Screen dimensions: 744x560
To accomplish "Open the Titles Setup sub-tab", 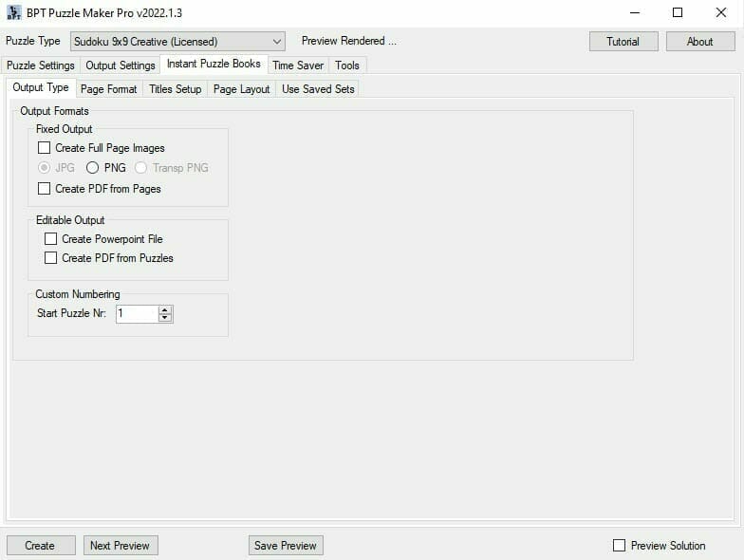I will click(x=175, y=89).
